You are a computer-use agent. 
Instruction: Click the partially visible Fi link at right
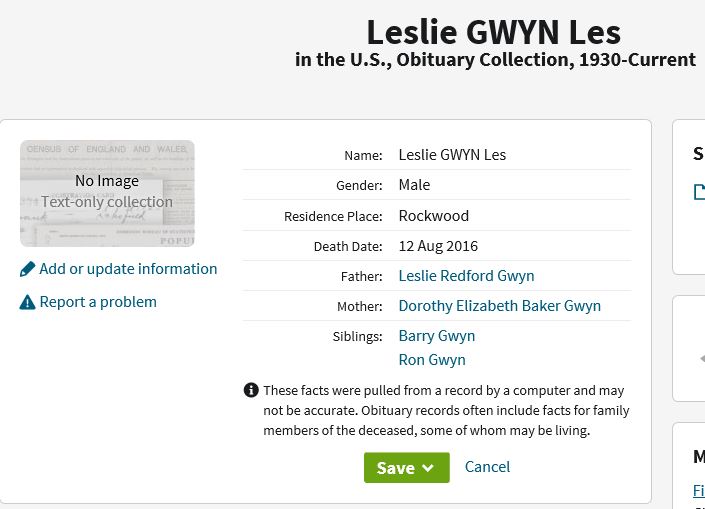coord(699,490)
